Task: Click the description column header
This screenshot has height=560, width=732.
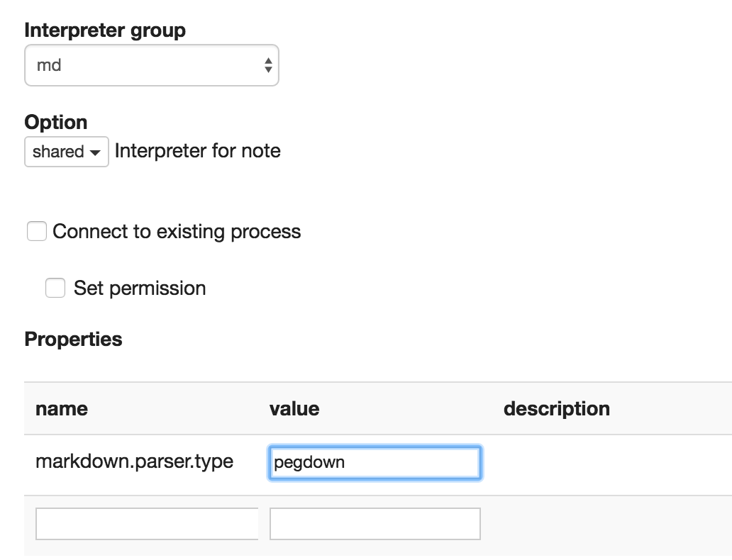Action: [556, 409]
